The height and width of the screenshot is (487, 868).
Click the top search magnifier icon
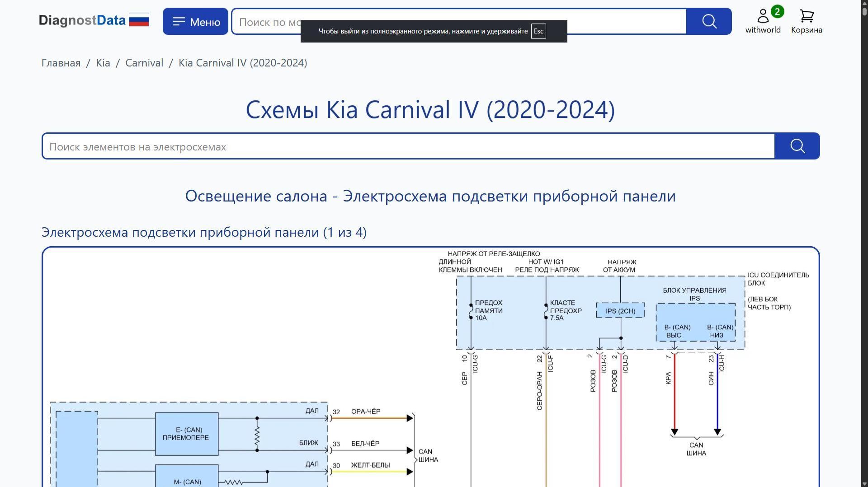pyautogui.click(x=708, y=21)
